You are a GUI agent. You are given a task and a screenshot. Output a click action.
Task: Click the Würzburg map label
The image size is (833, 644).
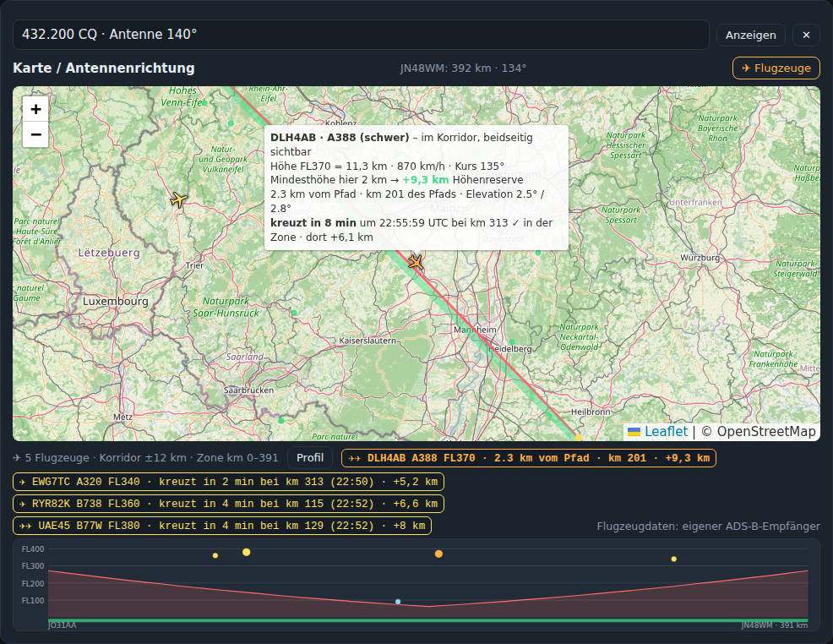tap(700, 258)
